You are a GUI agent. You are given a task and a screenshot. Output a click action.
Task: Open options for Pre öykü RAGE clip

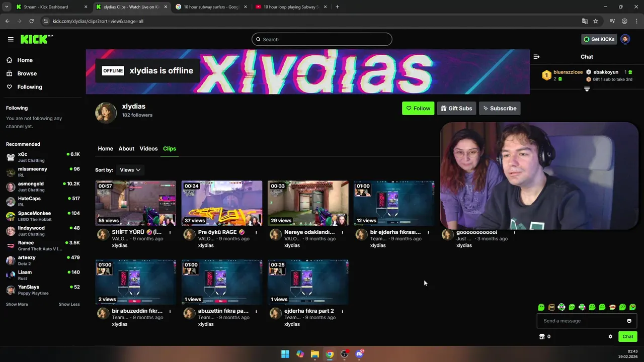click(x=256, y=232)
